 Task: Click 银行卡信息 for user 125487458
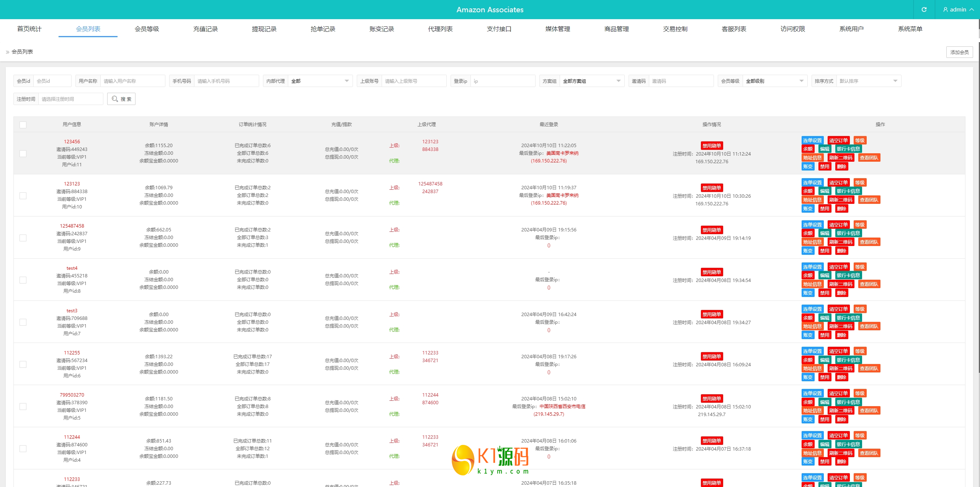(848, 233)
